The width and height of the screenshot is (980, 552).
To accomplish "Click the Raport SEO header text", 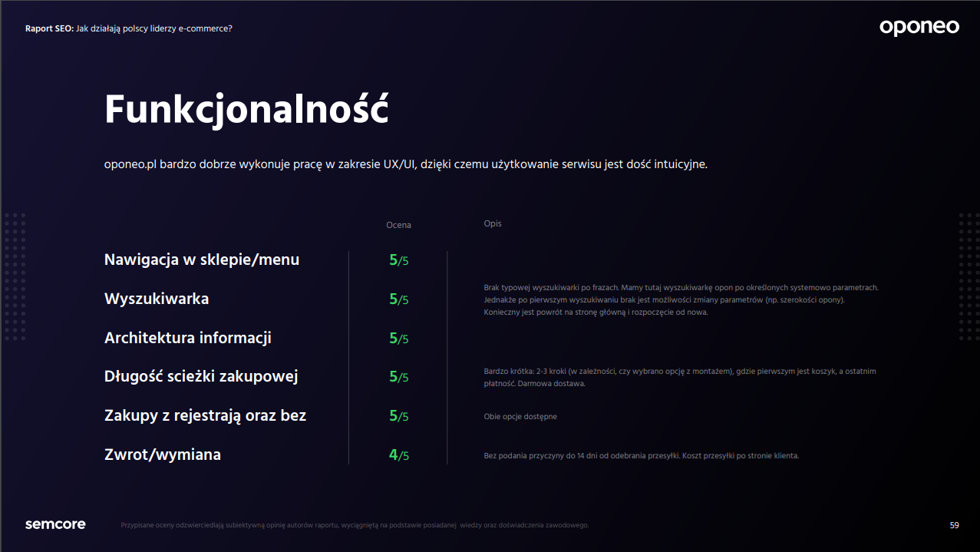I will tap(128, 28).
